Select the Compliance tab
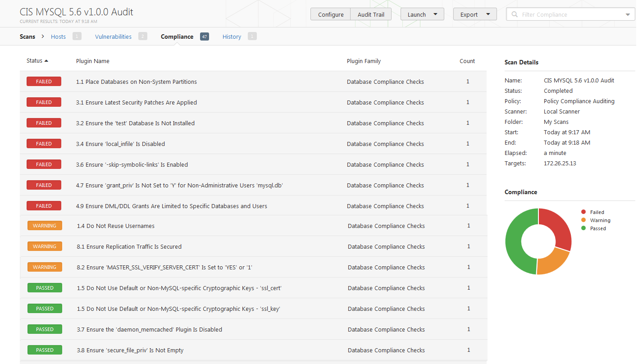This screenshot has width=638, height=364. point(177,36)
